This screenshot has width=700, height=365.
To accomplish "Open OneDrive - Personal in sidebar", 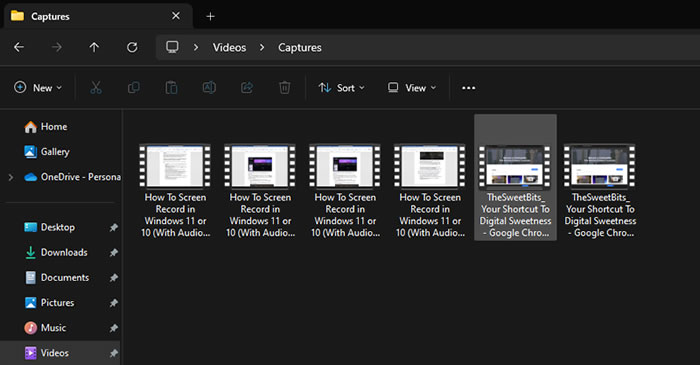I will [72, 177].
